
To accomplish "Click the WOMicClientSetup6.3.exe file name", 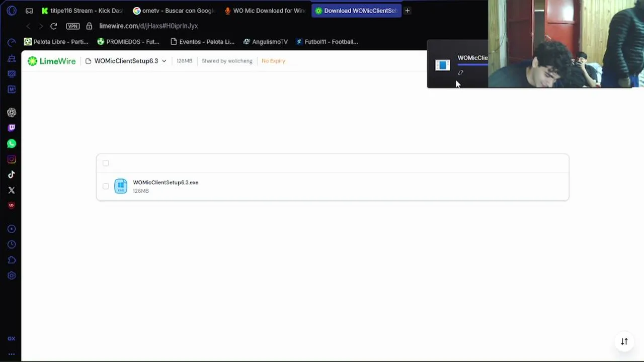I will point(166,183).
